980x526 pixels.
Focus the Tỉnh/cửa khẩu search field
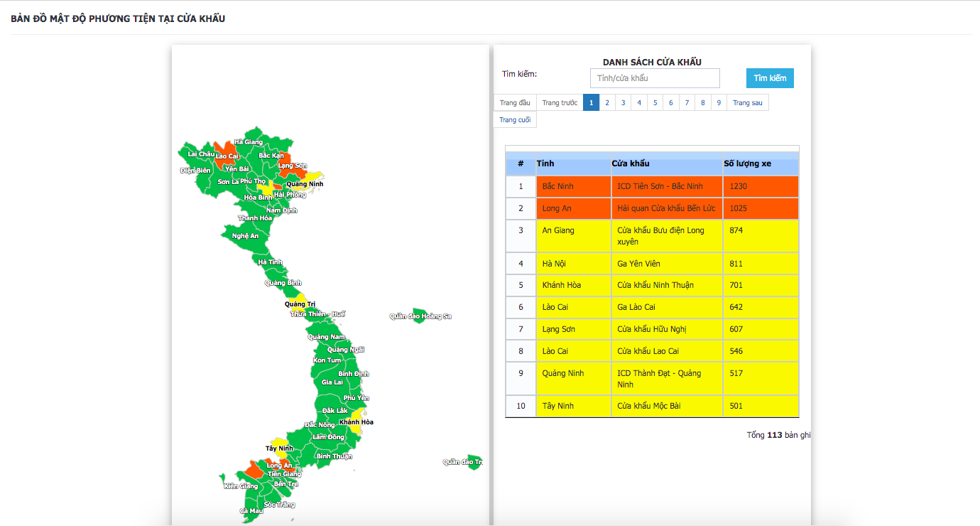pyautogui.click(x=655, y=78)
